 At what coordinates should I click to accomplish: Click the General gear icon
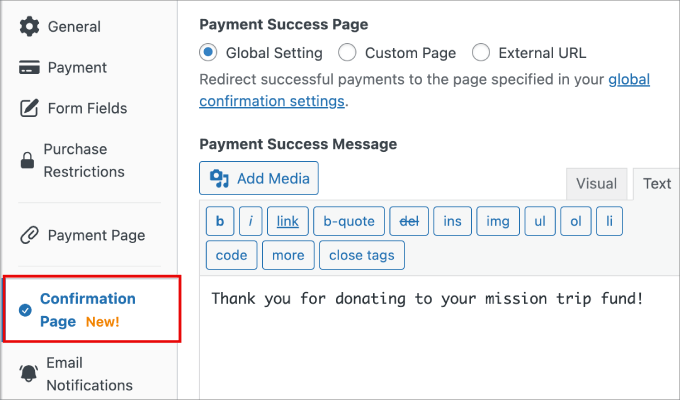pyautogui.click(x=29, y=26)
